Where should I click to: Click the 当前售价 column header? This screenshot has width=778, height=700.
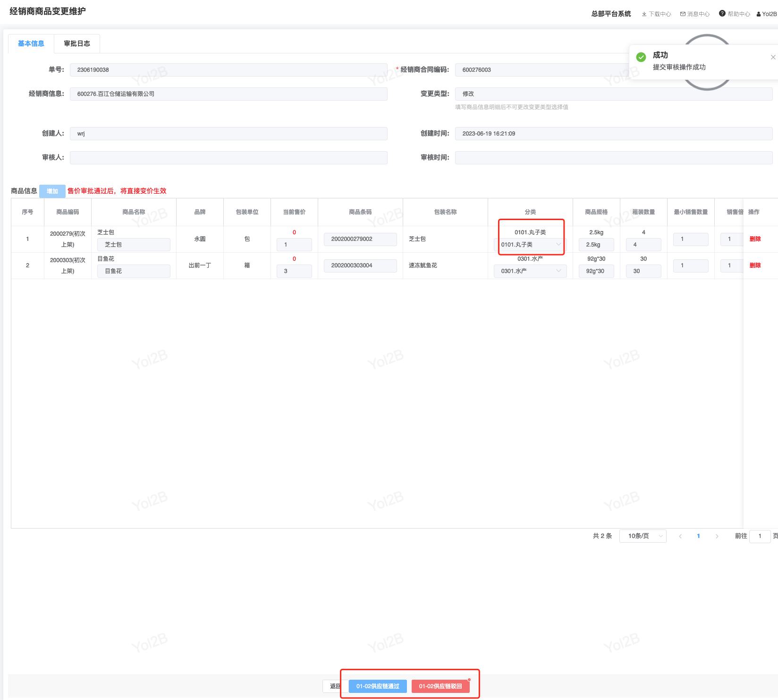(x=294, y=212)
